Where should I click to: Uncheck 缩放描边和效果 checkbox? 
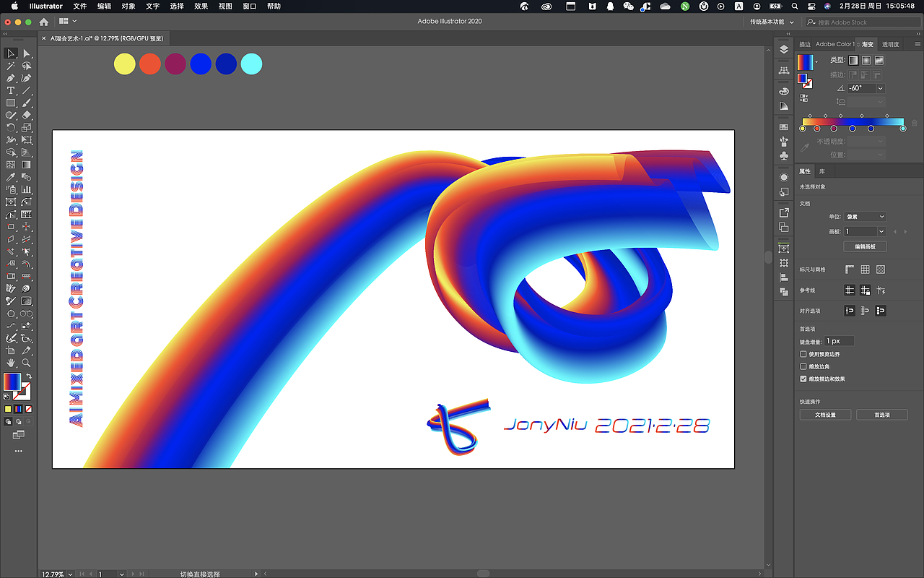click(803, 379)
